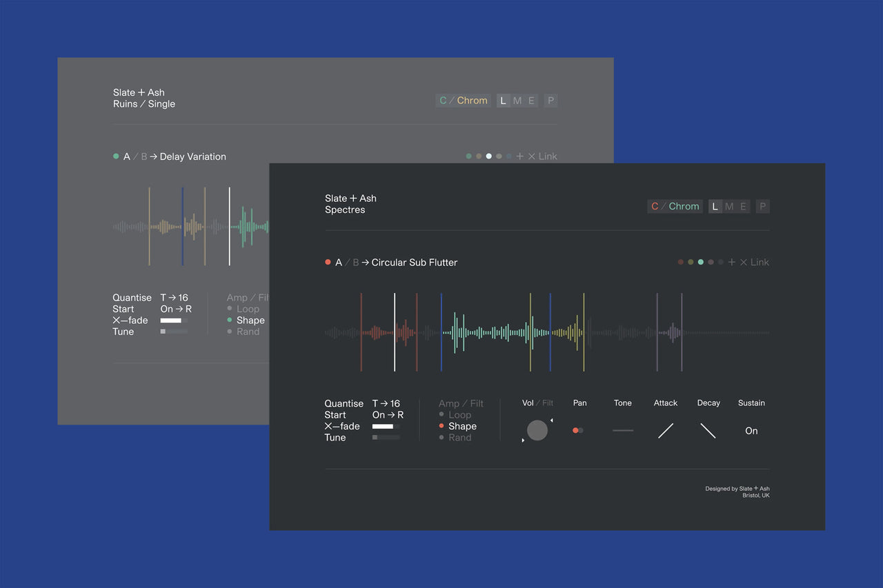Change Start On → R value in Ruins

176,309
